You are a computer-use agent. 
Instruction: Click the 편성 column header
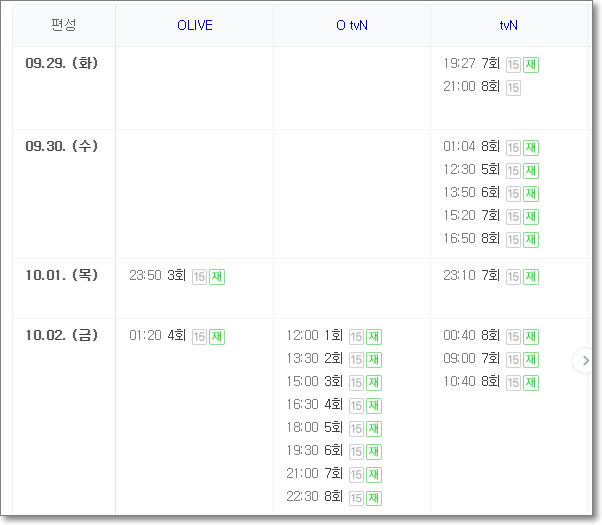(x=64, y=25)
